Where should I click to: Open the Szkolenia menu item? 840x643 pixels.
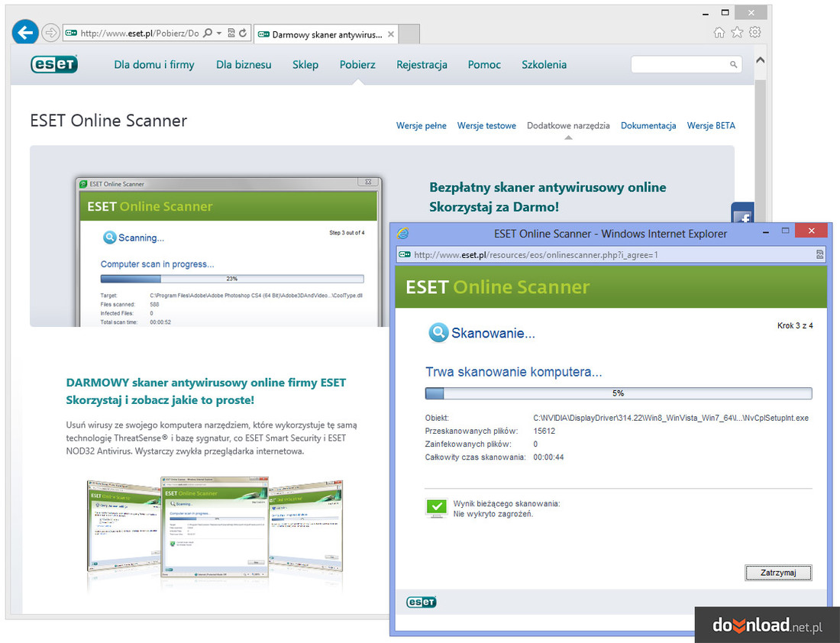[x=544, y=65]
